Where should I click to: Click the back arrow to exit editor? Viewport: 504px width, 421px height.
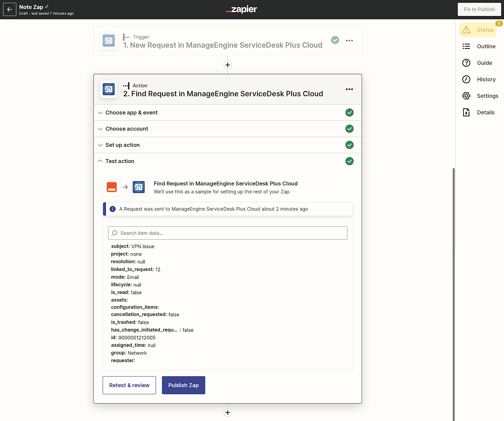[x=10, y=9]
